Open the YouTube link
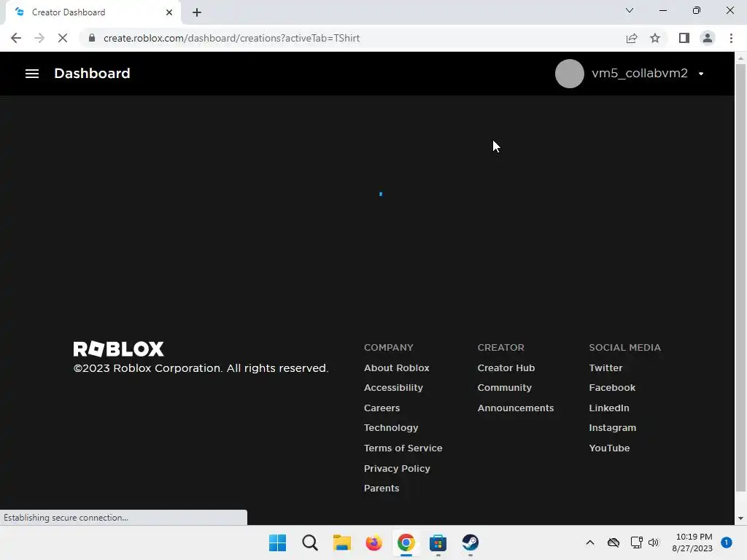The image size is (747, 560). point(609,448)
